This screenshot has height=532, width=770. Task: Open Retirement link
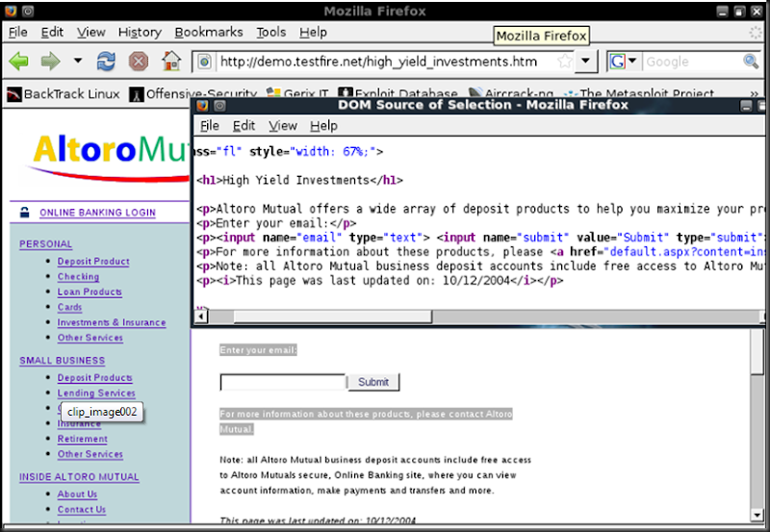point(83,439)
